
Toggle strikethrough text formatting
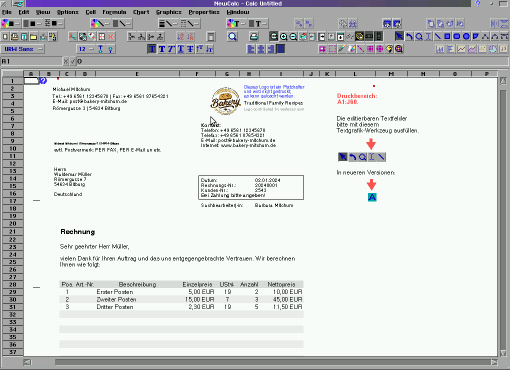coord(190,49)
